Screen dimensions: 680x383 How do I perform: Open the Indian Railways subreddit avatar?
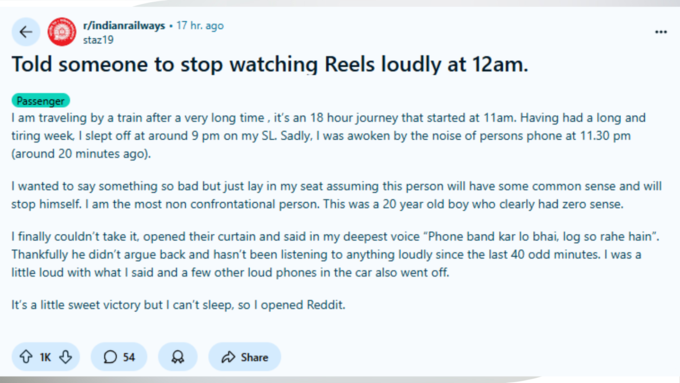tap(62, 32)
